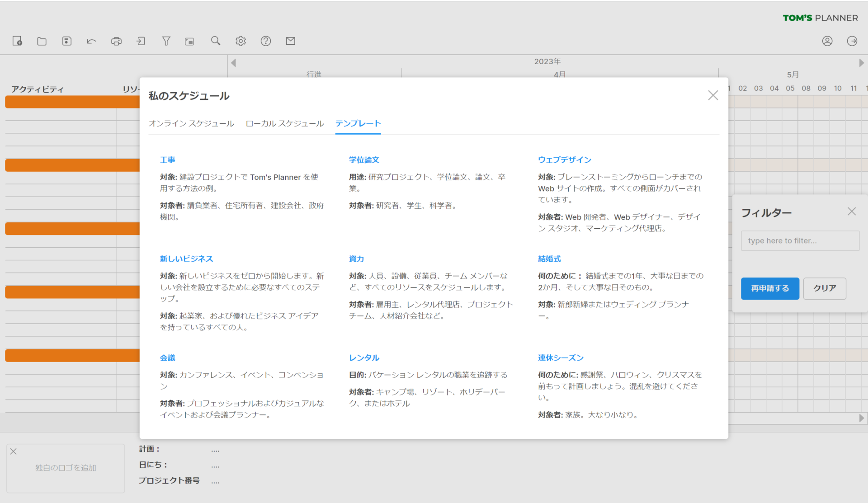
Task: Open the 工事 template
Action: [168, 160]
